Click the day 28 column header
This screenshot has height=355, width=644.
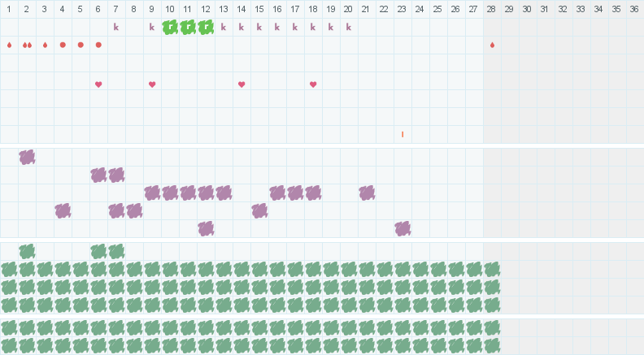[x=491, y=9]
